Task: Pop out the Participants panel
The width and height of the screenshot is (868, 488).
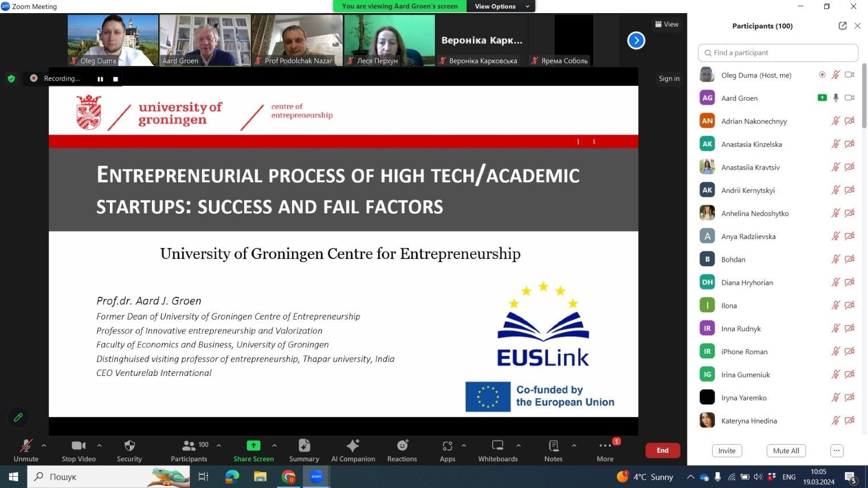Action: click(x=842, y=26)
